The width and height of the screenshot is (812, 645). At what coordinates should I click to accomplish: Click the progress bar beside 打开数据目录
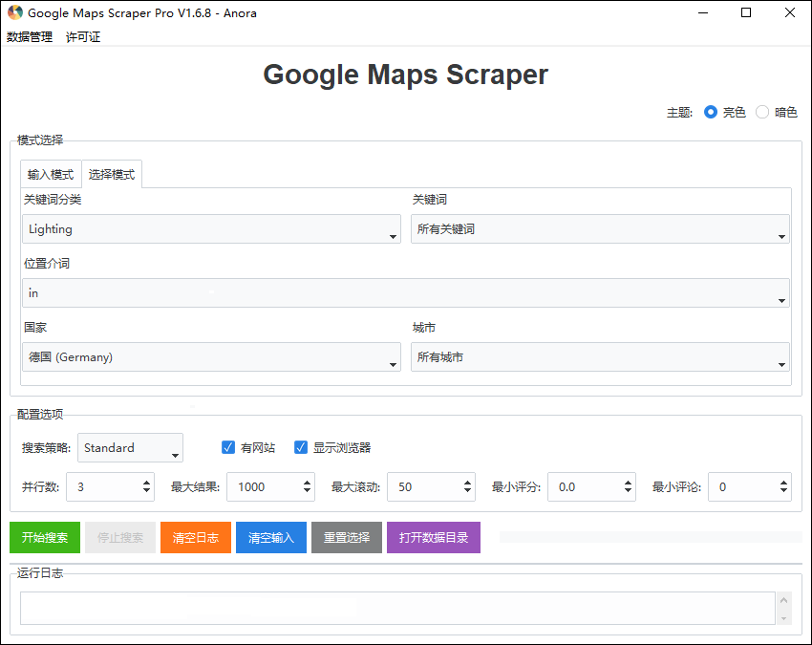point(651,537)
